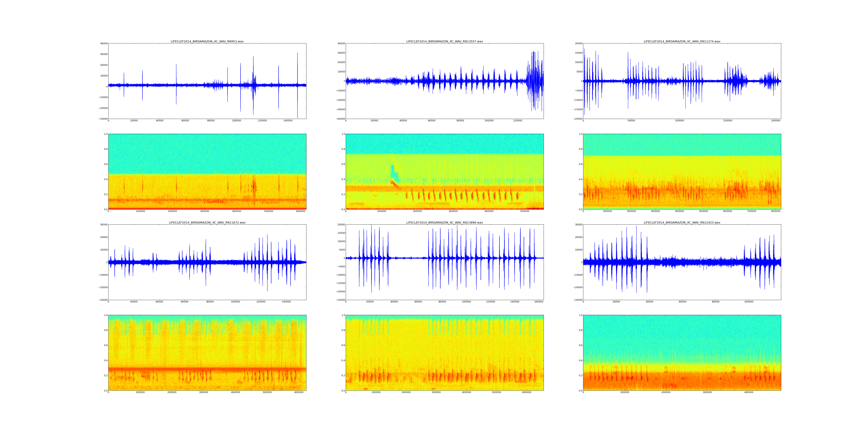Click the RN11274.wav plot title
Viewport: 868px width, 434px height.
[x=682, y=41]
